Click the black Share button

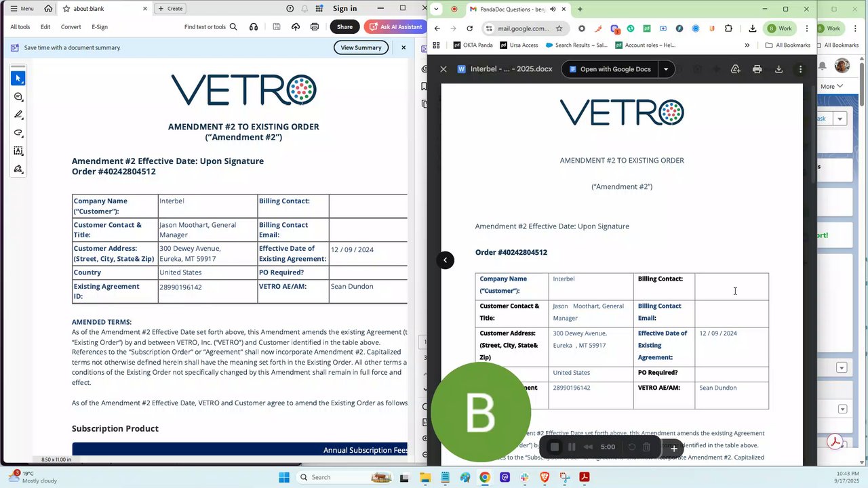pyautogui.click(x=344, y=27)
